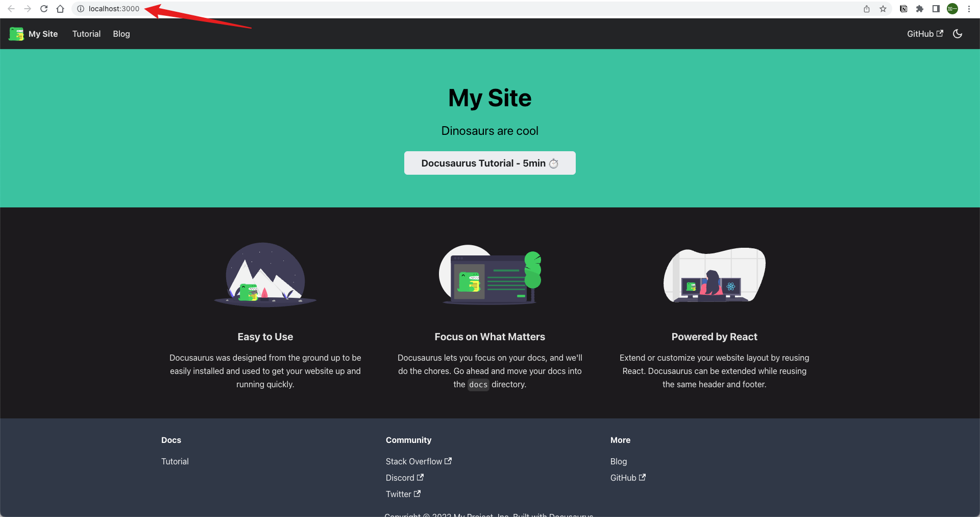Image resolution: width=980 pixels, height=517 pixels.
Task: Click Dinosaurs are cool tagline
Action: click(490, 131)
